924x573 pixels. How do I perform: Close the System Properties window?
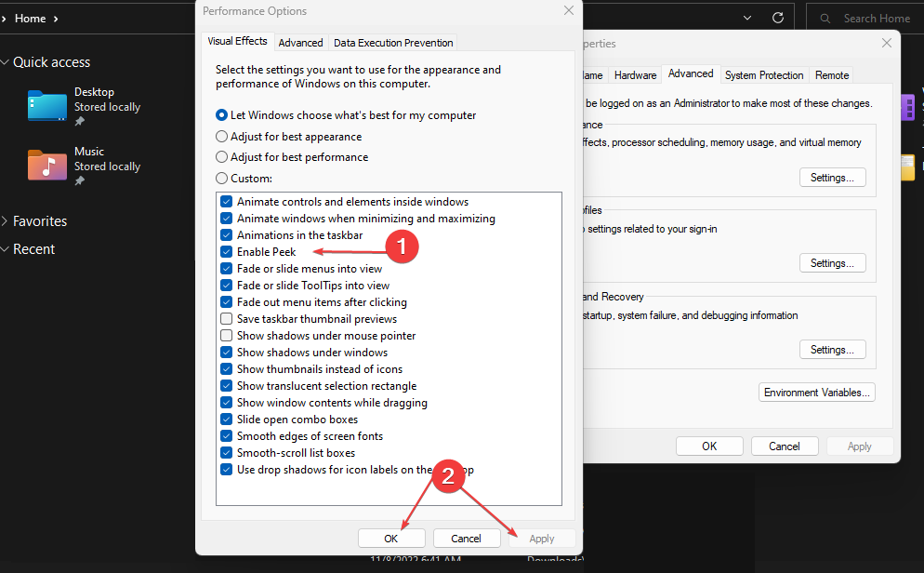click(886, 43)
